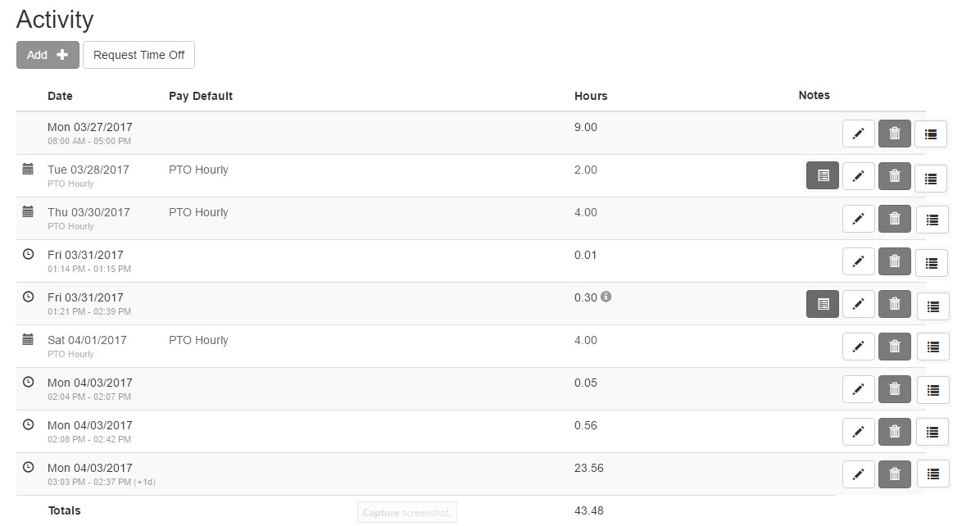Click the info icon beside 0.30 hours
Viewport: 980px width, 526px height.
tap(606, 297)
